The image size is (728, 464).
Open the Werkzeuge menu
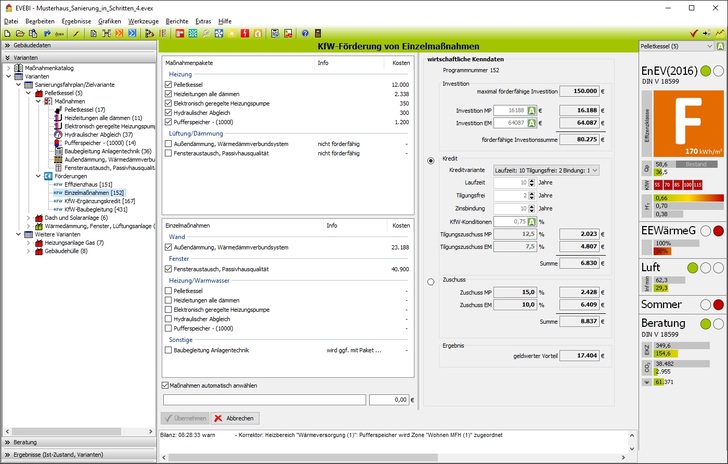point(143,20)
